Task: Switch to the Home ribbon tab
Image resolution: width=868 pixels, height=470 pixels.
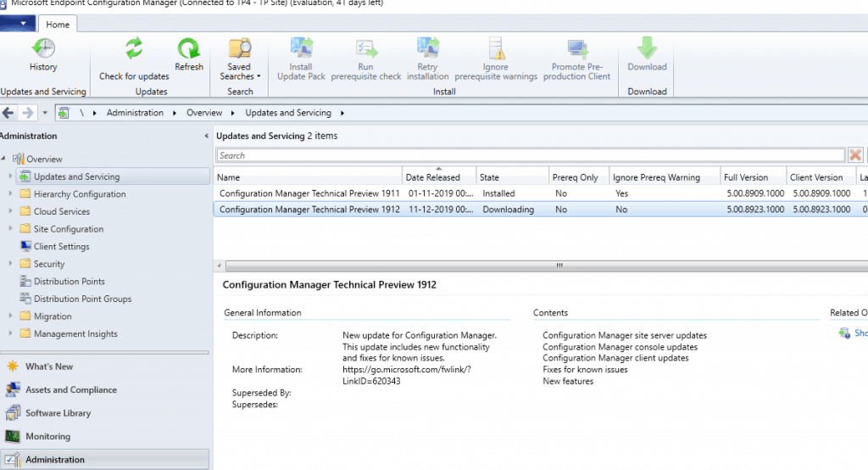Action: tap(58, 25)
